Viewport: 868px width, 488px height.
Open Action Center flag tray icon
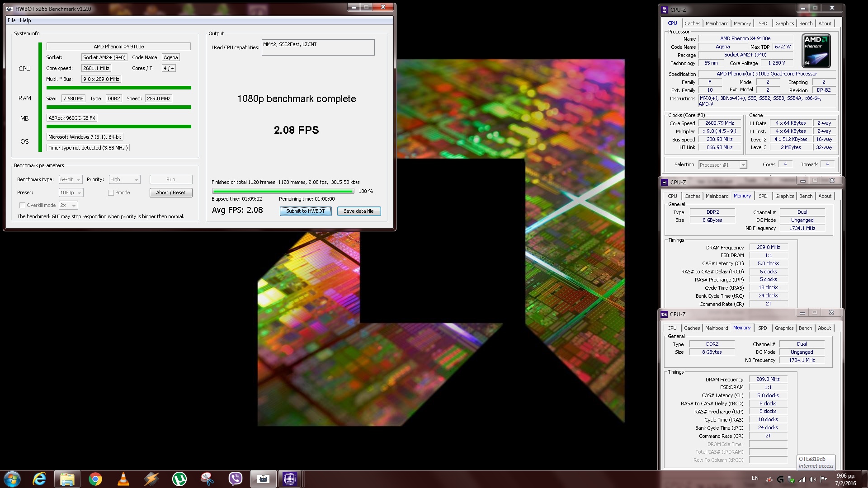(x=824, y=479)
